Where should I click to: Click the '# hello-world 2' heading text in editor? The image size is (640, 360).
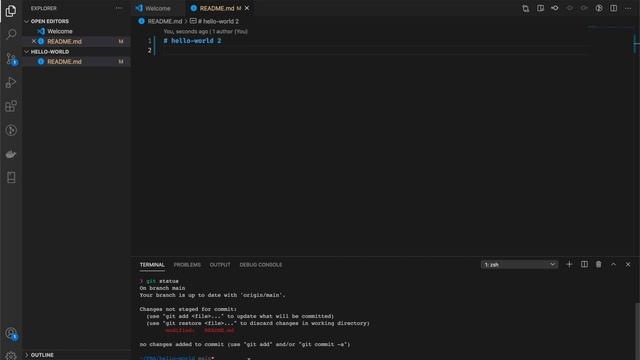[x=192, y=41]
